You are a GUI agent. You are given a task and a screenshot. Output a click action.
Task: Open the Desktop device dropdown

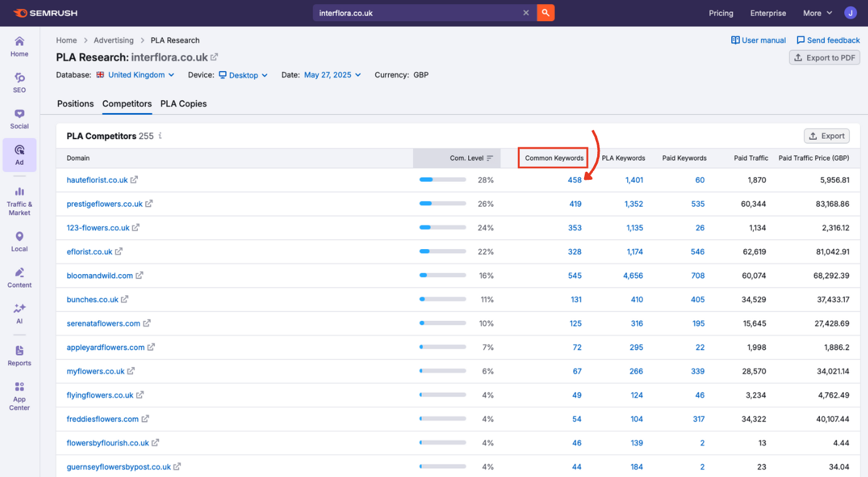pos(243,75)
